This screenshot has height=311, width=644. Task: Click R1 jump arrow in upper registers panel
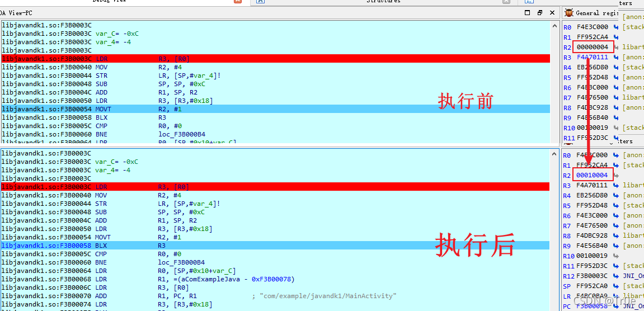(x=616, y=37)
